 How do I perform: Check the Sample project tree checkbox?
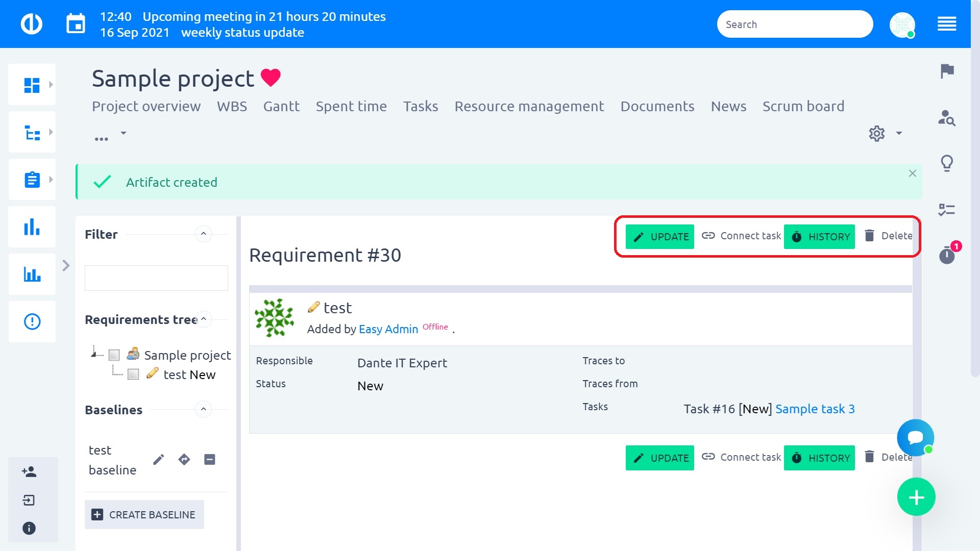click(x=114, y=355)
